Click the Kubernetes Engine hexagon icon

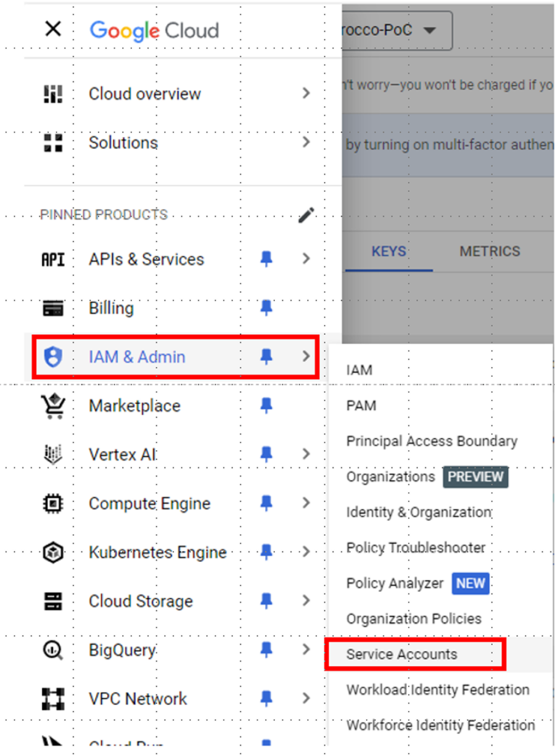click(x=53, y=553)
